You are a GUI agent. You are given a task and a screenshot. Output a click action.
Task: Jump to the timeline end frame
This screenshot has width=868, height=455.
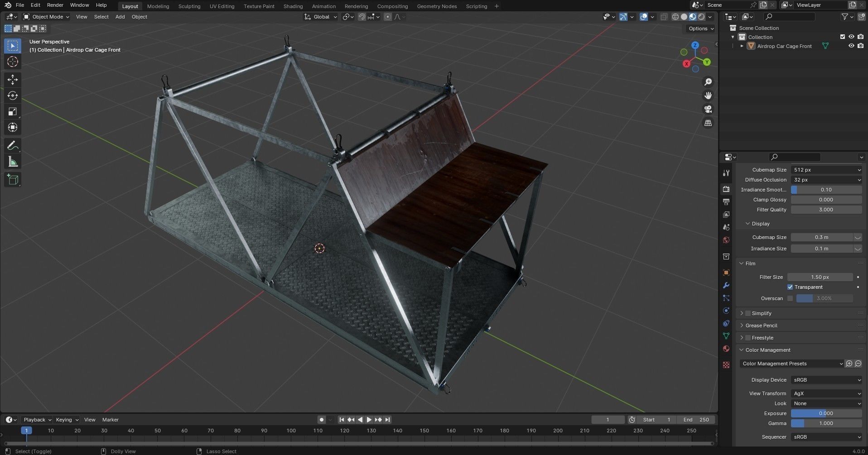388,420
